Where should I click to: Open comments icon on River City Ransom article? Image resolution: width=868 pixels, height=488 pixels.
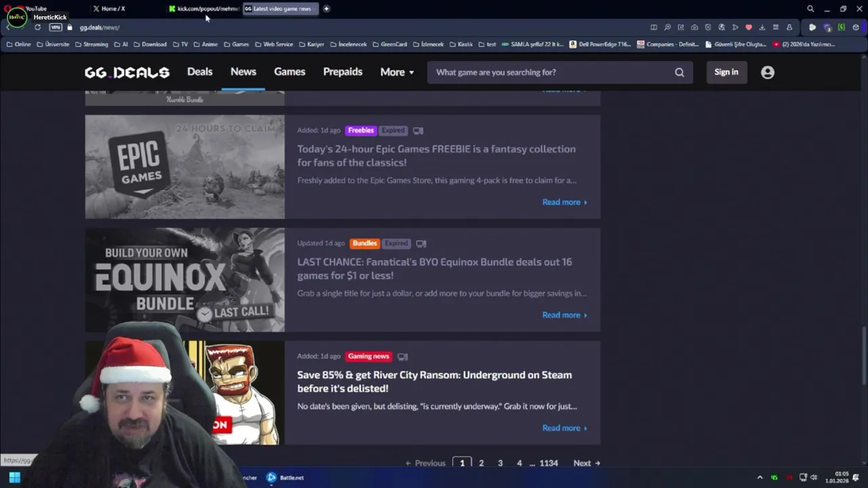pos(403,357)
